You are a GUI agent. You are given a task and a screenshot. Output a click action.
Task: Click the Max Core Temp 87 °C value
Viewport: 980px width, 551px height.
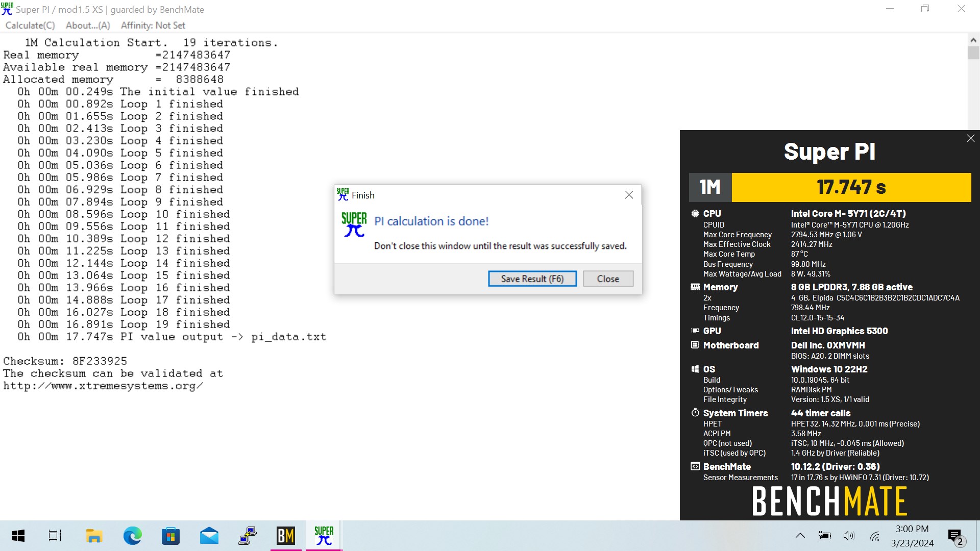coord(800,254)
